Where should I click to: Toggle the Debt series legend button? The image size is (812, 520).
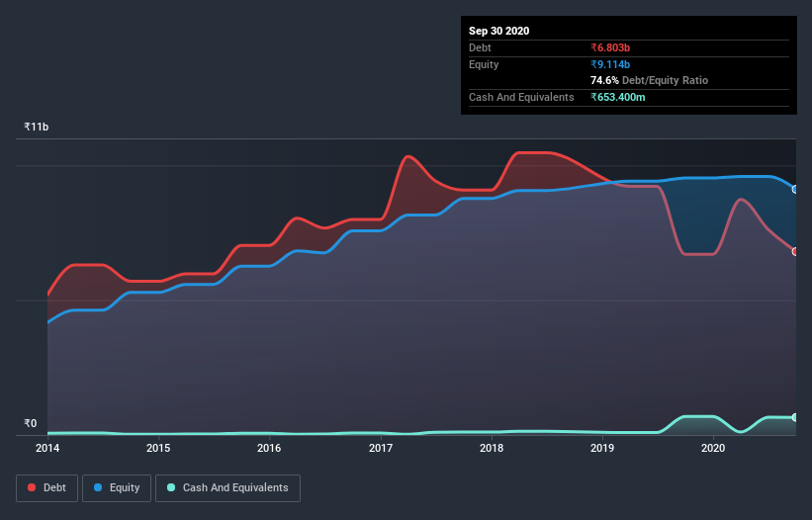[47, 488]
